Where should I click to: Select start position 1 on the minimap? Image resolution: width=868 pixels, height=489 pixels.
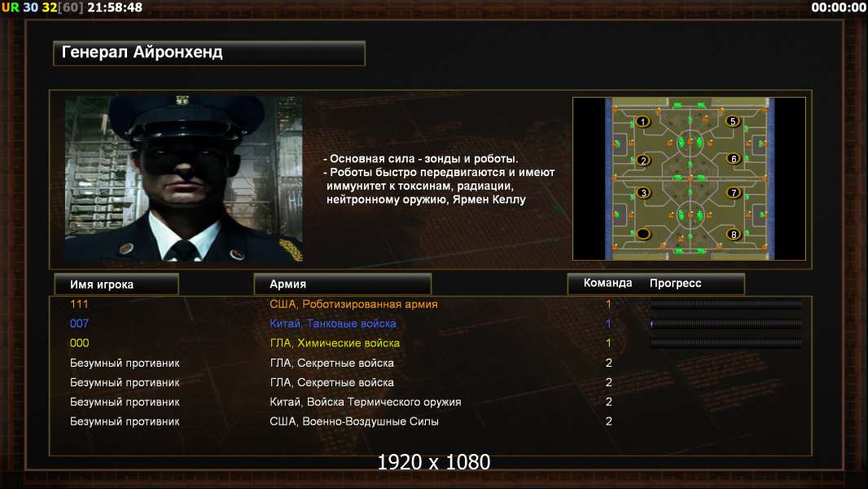642,121
